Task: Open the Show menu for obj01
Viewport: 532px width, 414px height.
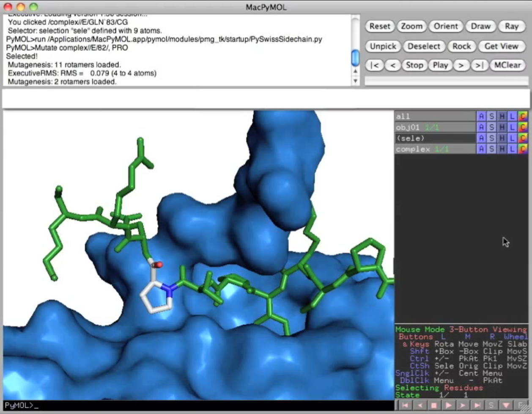Action: coord(491,127)
